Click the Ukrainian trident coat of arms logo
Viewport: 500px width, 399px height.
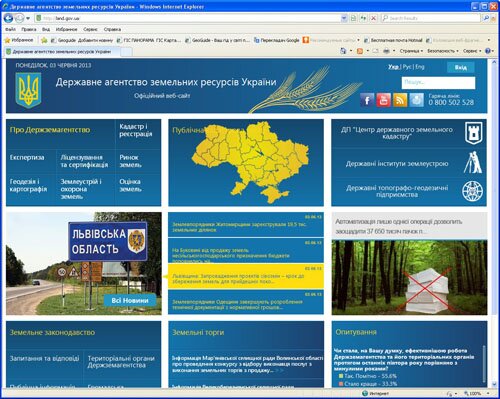[28, 90]
